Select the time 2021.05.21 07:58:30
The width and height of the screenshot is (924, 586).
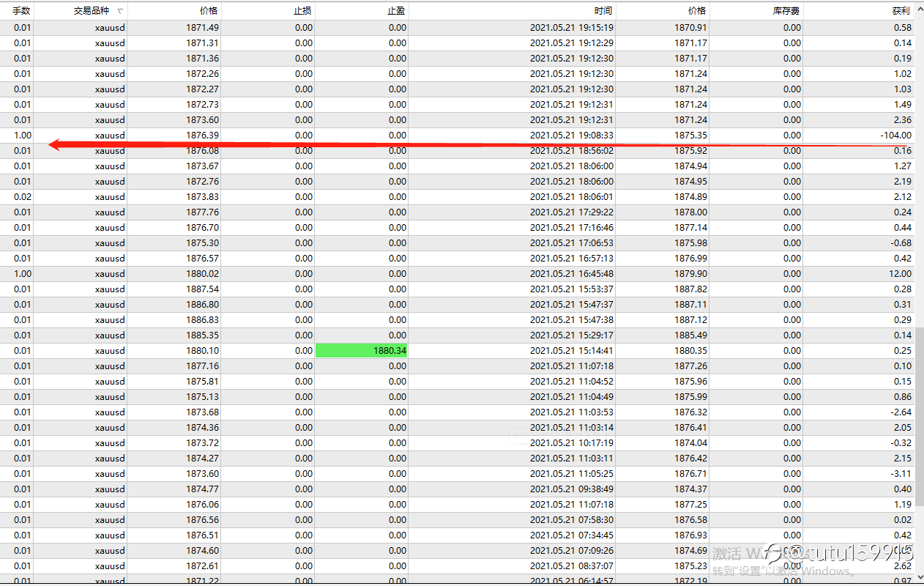572,520
